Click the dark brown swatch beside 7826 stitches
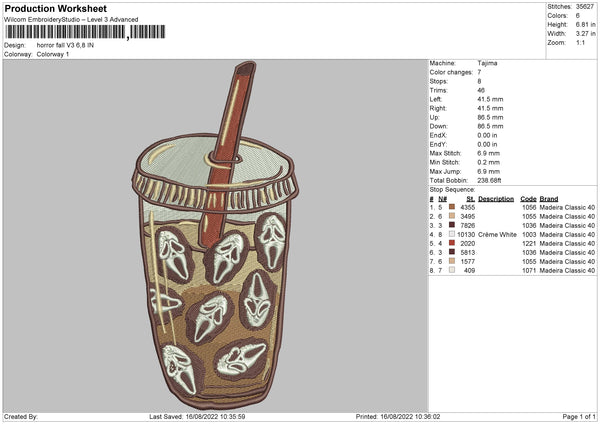The height and width of the screenshot is (424, 600). point(452,225)
